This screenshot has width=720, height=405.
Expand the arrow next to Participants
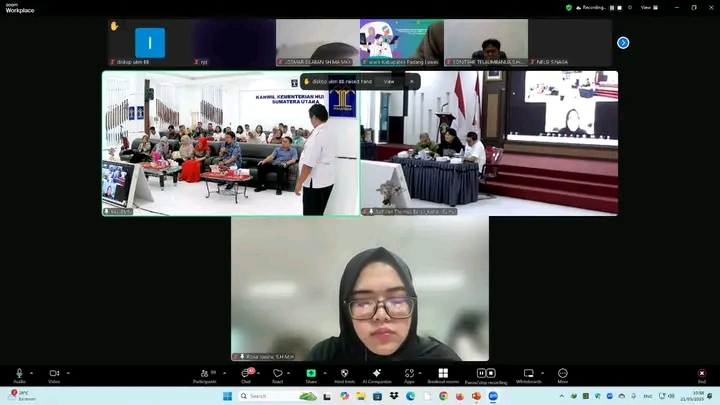[x=222, y=373]
